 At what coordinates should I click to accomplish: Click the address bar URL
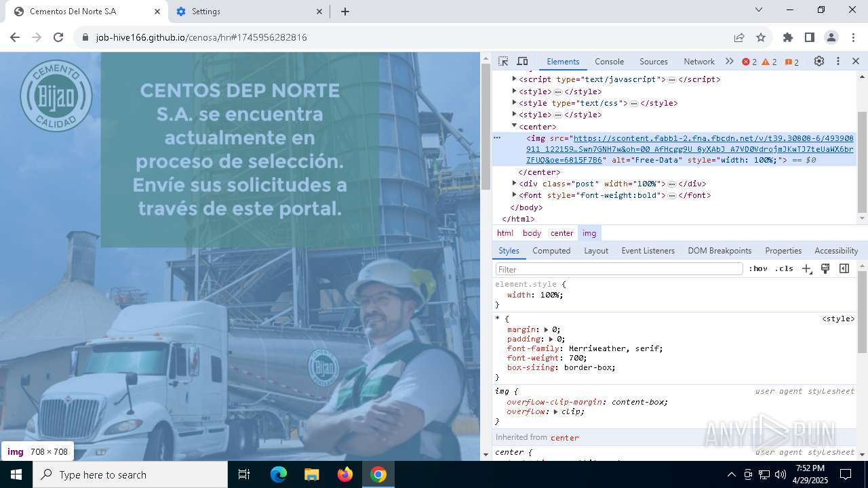pyautogui.click(x=201, y=37)
